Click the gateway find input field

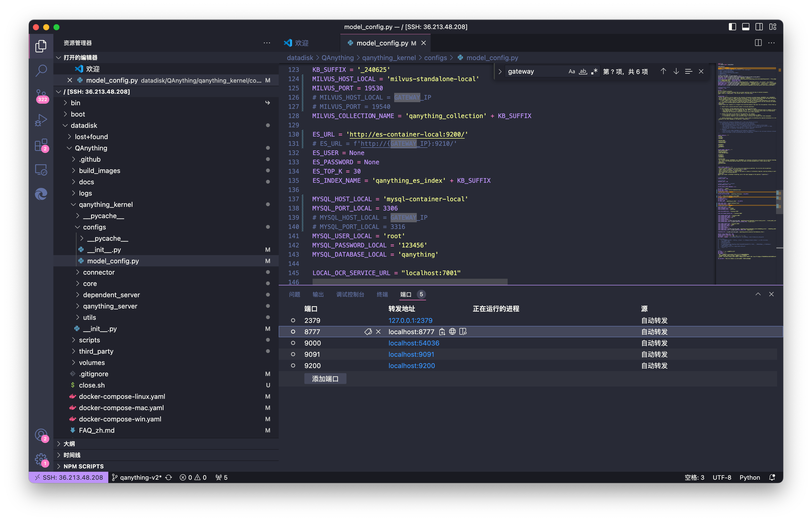(x=536, y=71)
